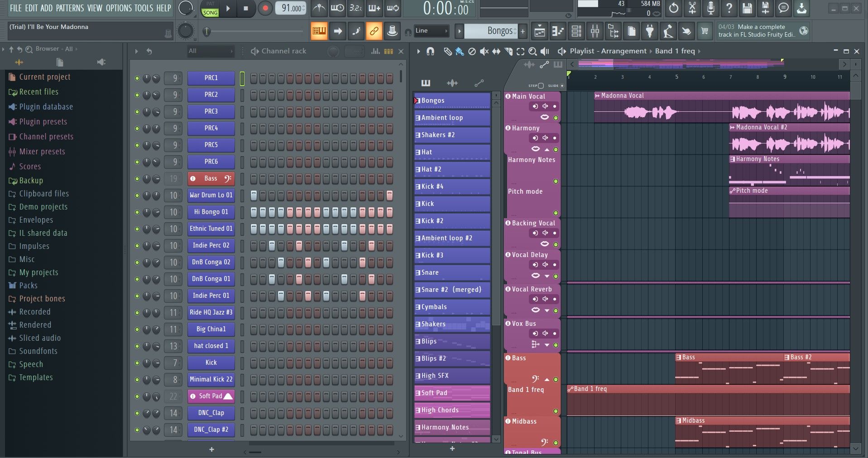
Task: Open the FILE menu
Action: (16, 8)
